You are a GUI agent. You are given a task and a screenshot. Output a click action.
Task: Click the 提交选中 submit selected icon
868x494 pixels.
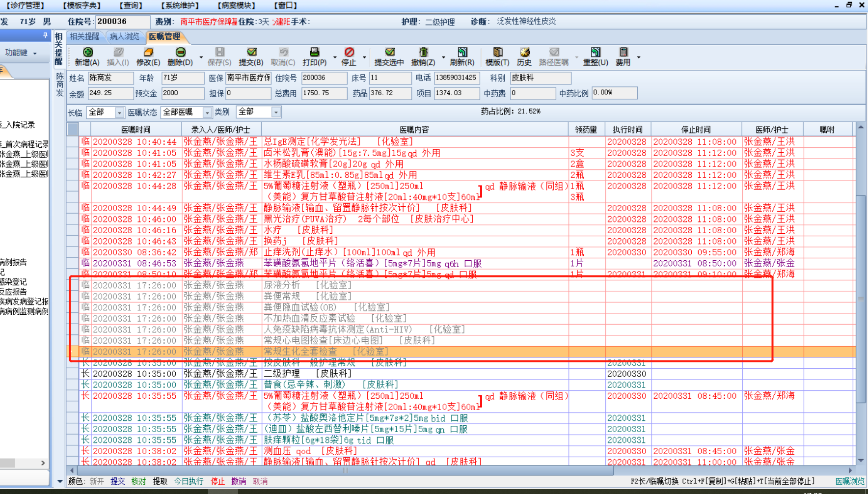click(x=389, y=52)
